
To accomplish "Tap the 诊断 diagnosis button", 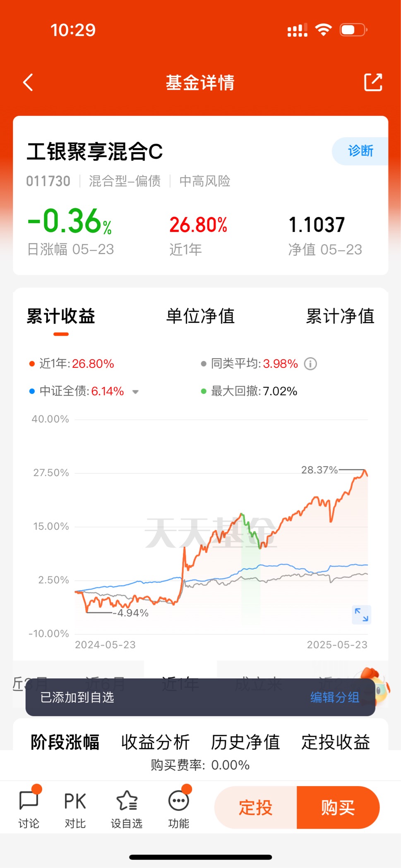I will [x=360, y=151].
